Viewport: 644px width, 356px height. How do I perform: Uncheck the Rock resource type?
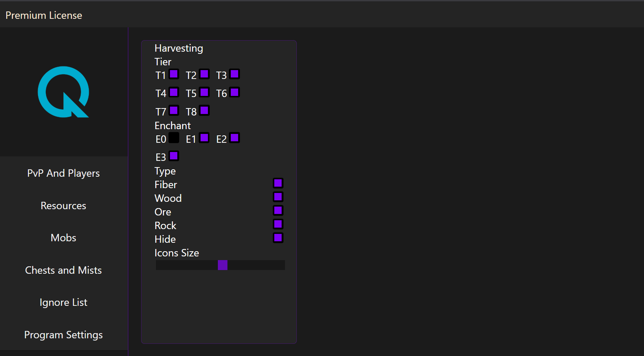pyautogui.click(x=278, y=224)
